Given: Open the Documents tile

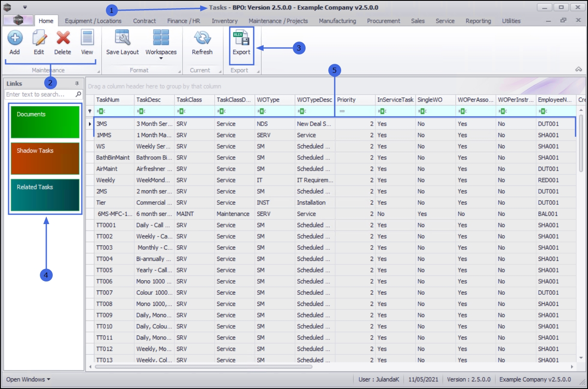Looking at the screenshot, I should pos(45,122).
